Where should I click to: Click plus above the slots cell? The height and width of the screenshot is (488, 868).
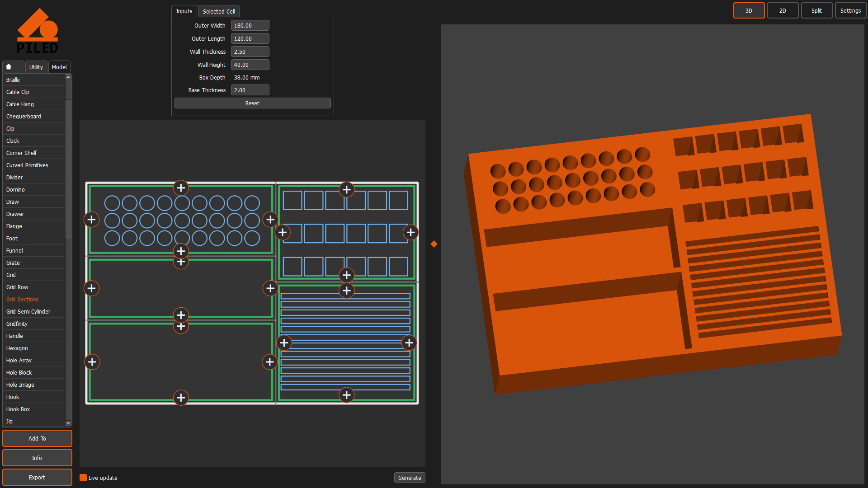[x=347, y=291]
